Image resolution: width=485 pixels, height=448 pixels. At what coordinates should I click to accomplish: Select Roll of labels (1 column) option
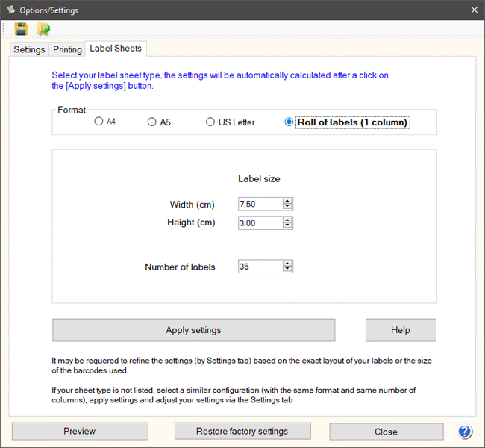point(347,122)
